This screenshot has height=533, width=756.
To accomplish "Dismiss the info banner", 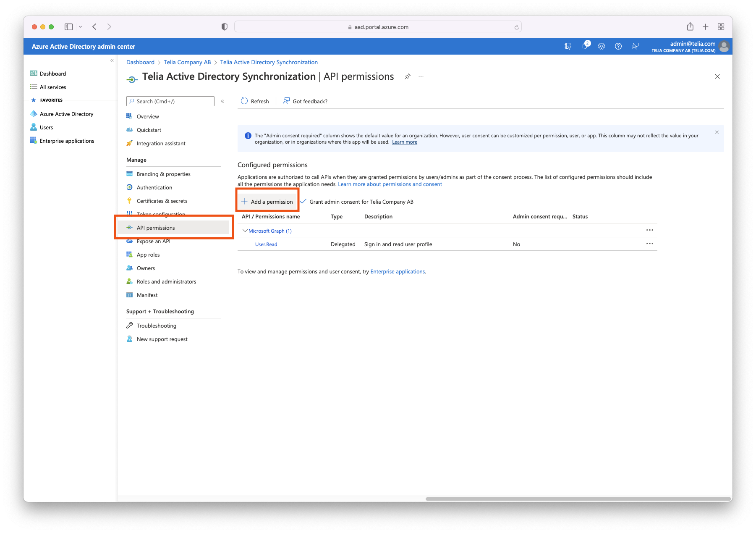I will tap(717, 132).
